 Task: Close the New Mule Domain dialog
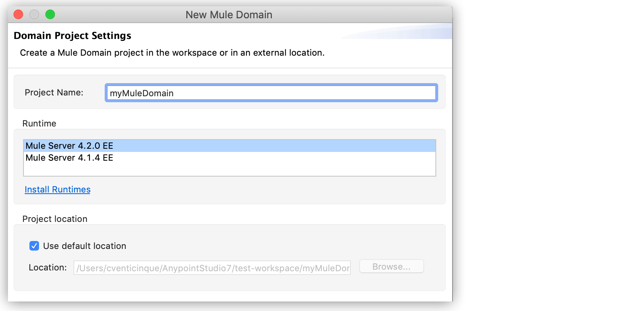18,15
